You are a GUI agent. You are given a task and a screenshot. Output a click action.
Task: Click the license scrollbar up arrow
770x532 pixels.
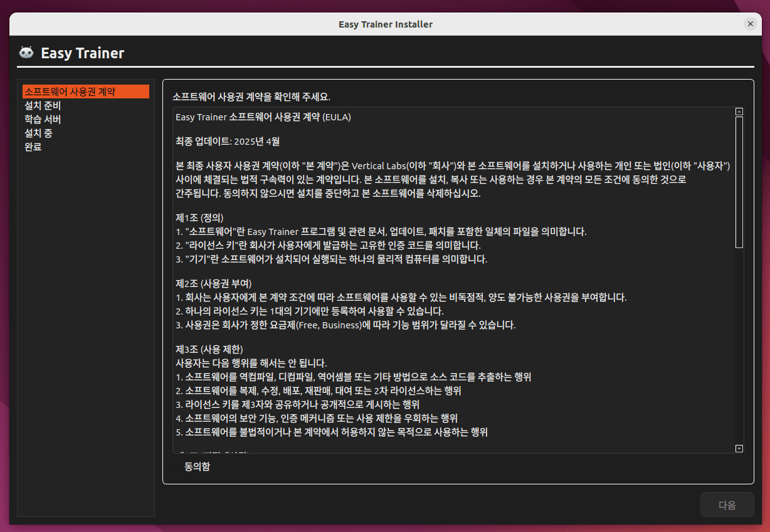tap(739, 112)
